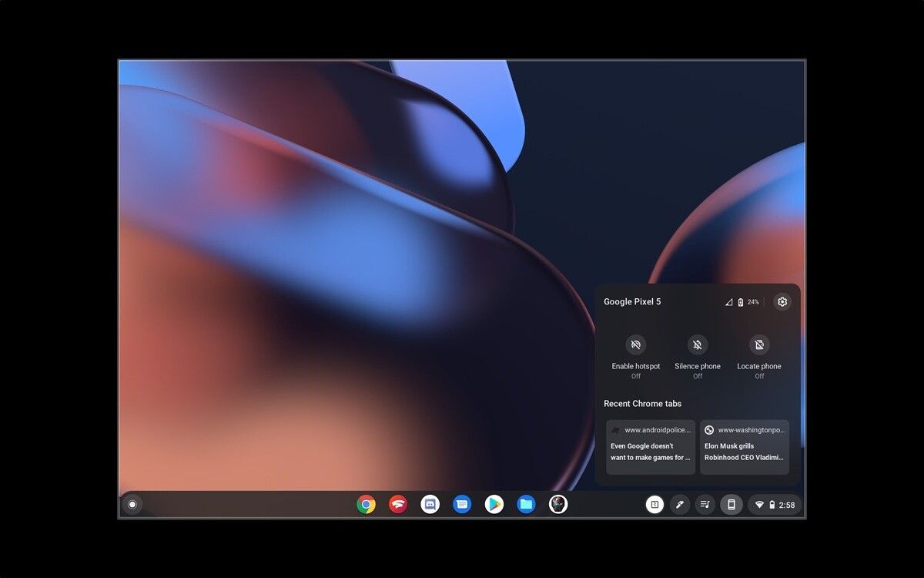Click the Google Pixel 5 device name
Screen dimensions: 924x578
632,302
